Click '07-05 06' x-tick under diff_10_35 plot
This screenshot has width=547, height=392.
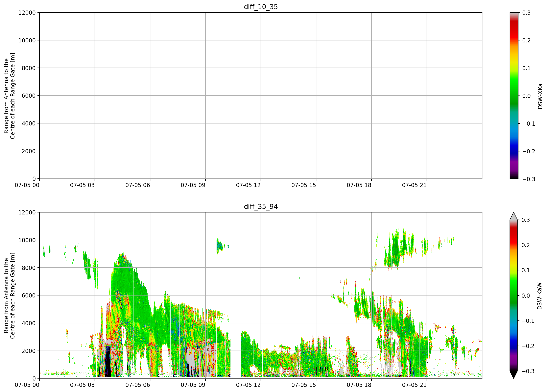138,185
